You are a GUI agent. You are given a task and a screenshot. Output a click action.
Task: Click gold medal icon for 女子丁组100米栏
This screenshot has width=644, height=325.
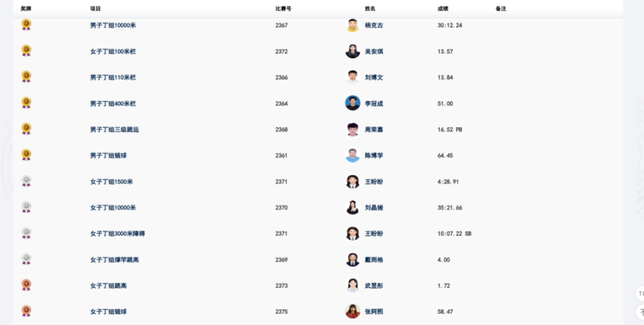(x=26, y=51)
